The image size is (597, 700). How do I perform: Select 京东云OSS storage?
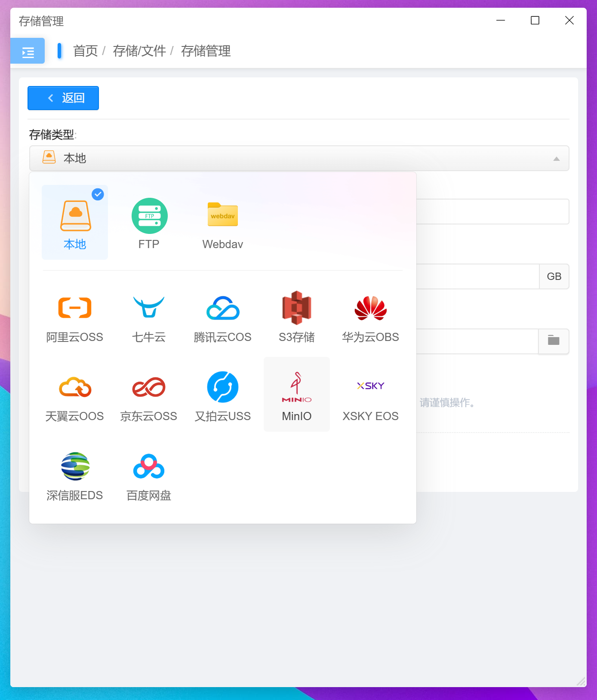click(x=149, y=394)
